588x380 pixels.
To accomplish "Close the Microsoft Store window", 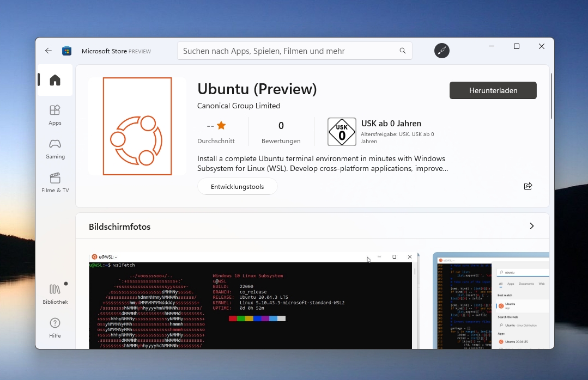I will [x=542, y=46].
